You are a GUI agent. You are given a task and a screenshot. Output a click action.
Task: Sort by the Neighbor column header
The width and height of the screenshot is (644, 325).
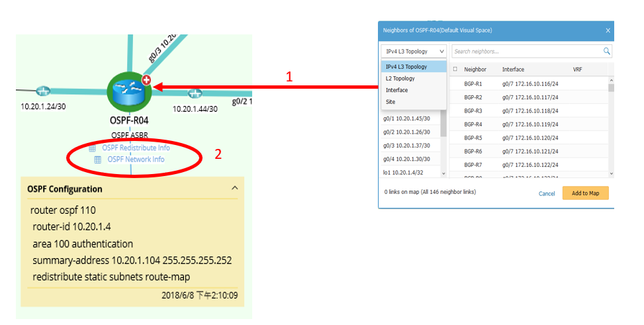tap(475, 70)
